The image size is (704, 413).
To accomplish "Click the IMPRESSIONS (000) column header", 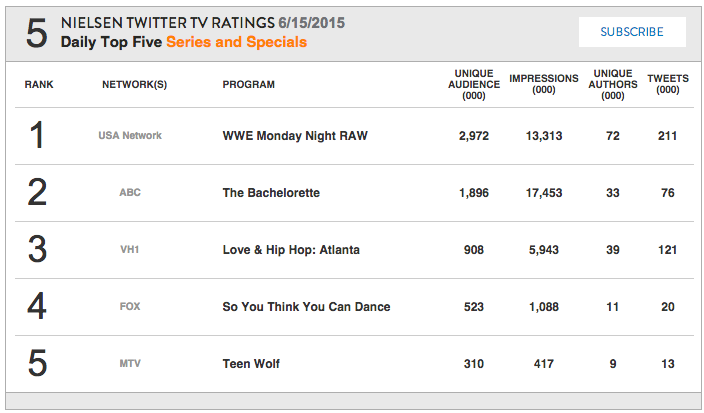I will point(544,84).
